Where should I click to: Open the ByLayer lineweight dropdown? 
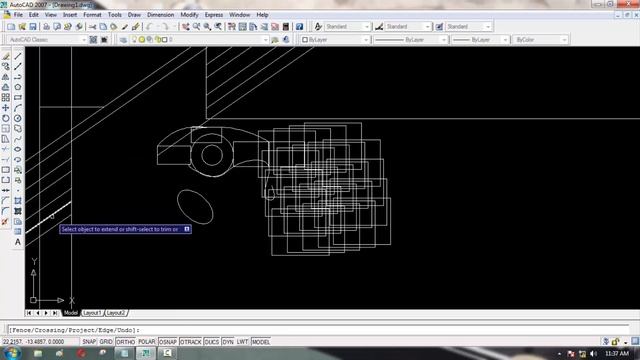click(x=505, y=40)
